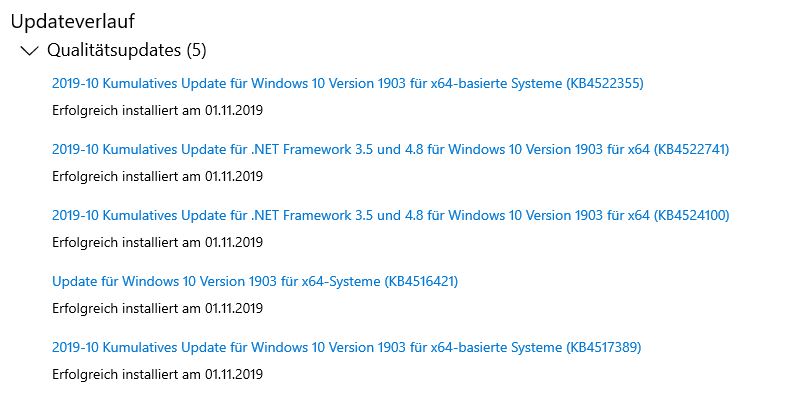Click install status text below KB4517389

[x=157, y=374]
